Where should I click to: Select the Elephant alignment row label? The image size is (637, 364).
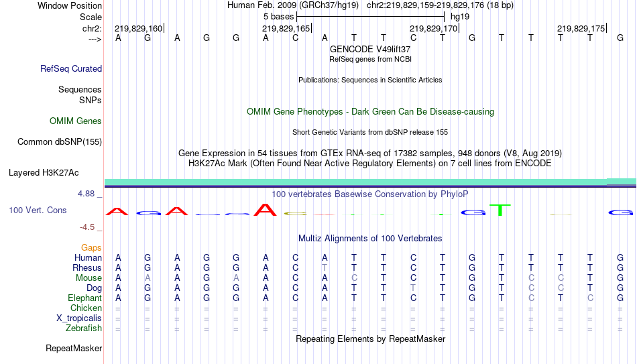[85, 298]
